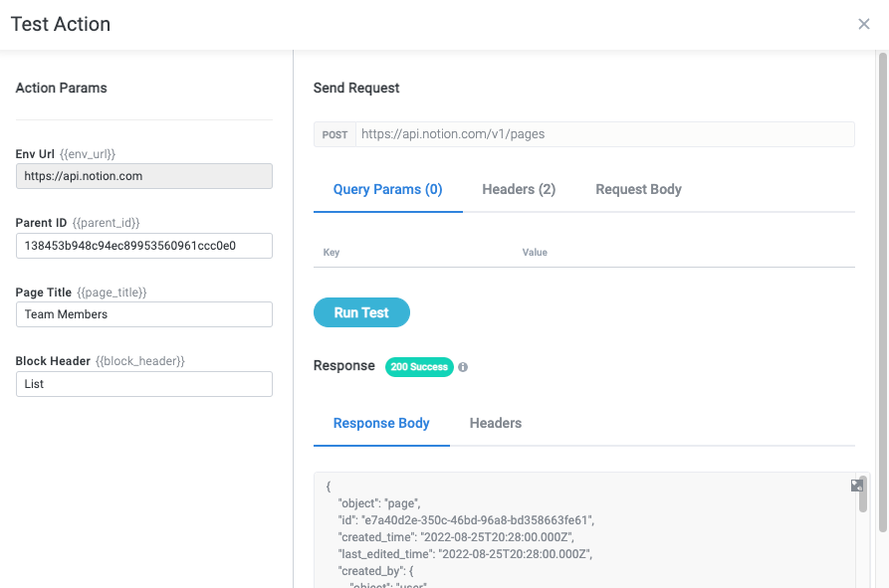This screenshot has width=889, height=588.
Task: Select the Parent ID input field
Action: (143, 246)
